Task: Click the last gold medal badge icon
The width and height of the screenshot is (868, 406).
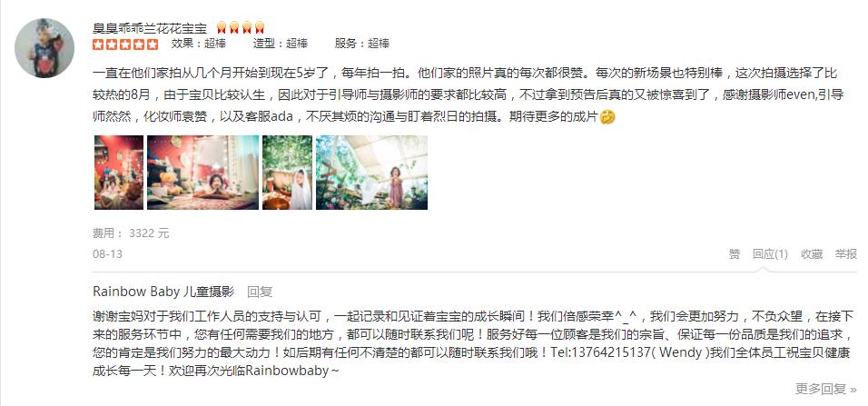Action: [x=260, y=27]
